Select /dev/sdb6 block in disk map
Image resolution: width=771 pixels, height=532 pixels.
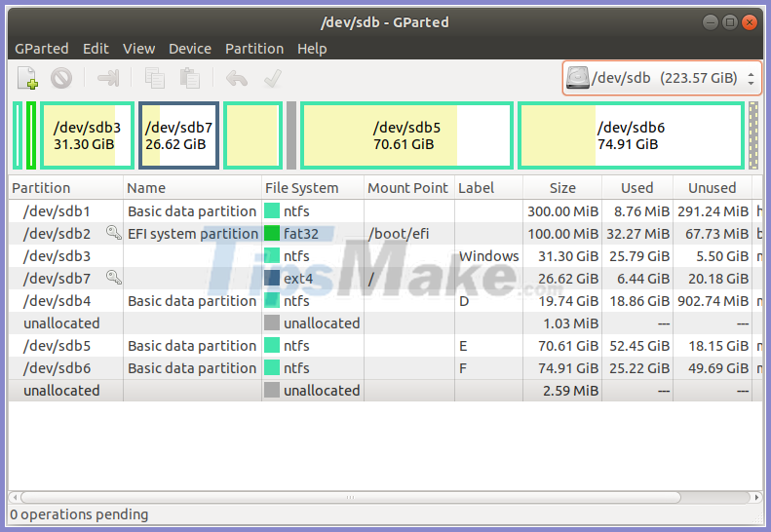(631, 135)
